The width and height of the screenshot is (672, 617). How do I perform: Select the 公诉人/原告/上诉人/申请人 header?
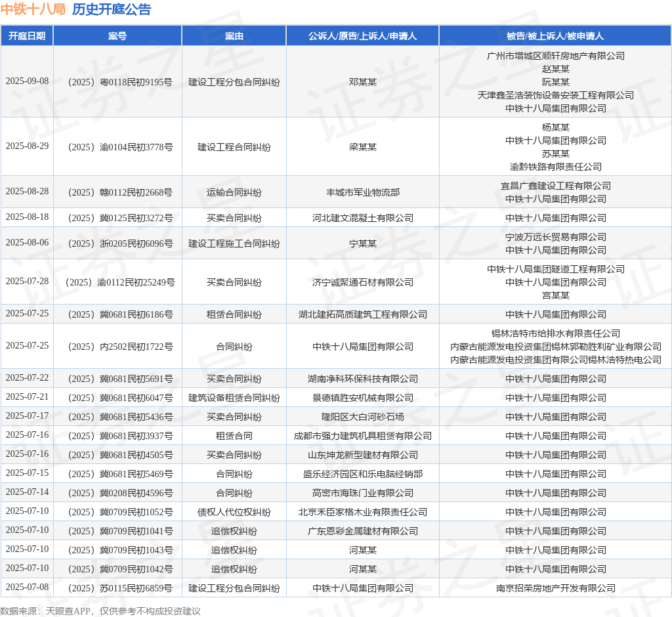tap(362, 36)
